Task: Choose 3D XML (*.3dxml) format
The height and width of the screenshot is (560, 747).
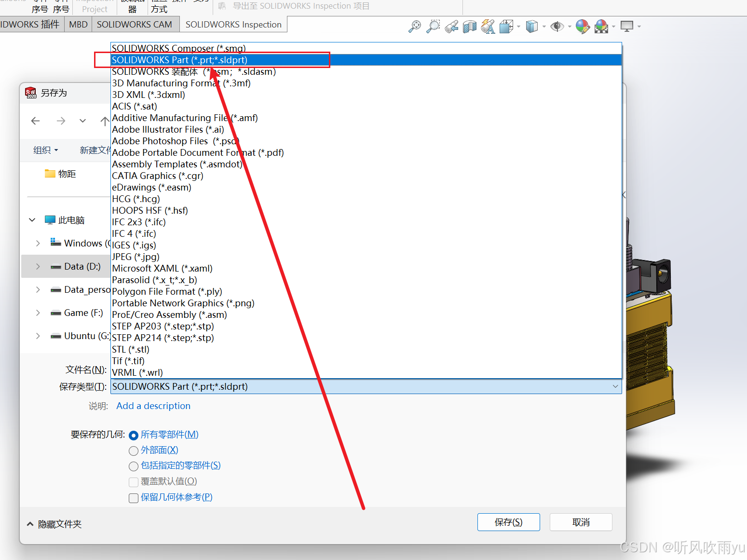Action: (366, 95)
